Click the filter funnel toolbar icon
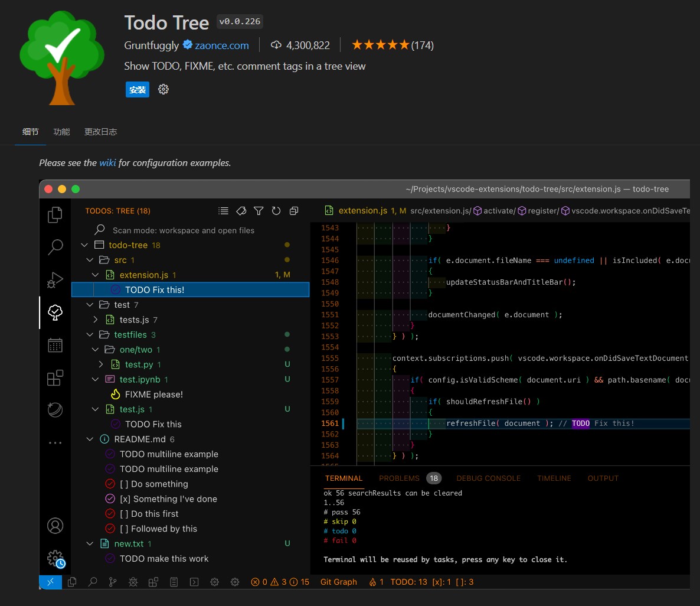This screenshot has width=700, height=606. [x=259, y=211]
